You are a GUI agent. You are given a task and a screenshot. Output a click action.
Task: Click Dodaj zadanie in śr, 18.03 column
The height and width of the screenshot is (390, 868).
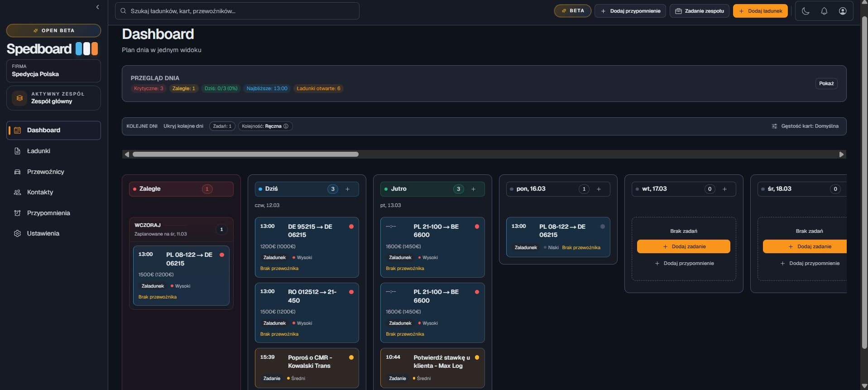click(805, 246)
